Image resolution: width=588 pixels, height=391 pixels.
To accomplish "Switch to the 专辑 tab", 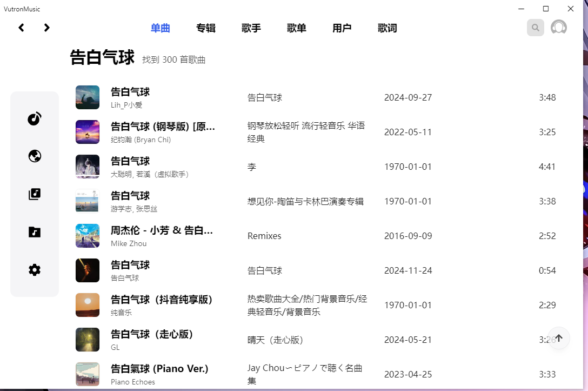I will point(205,28).
